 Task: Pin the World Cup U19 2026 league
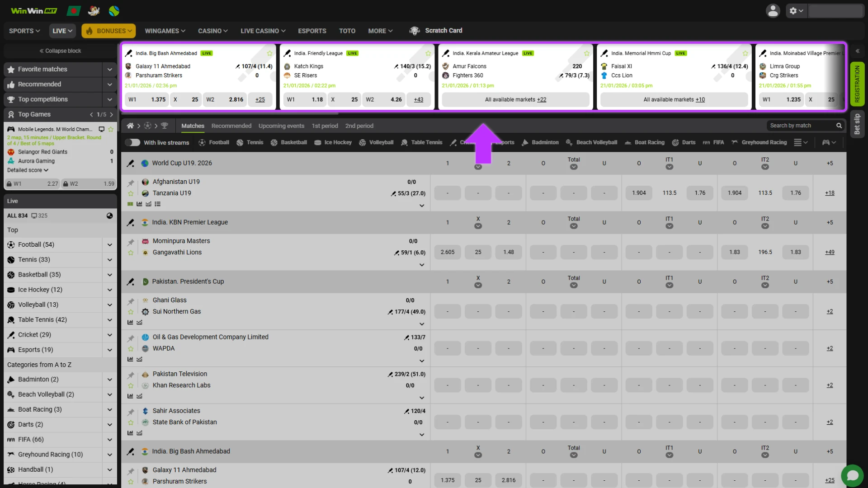click(x=130, y=163)
